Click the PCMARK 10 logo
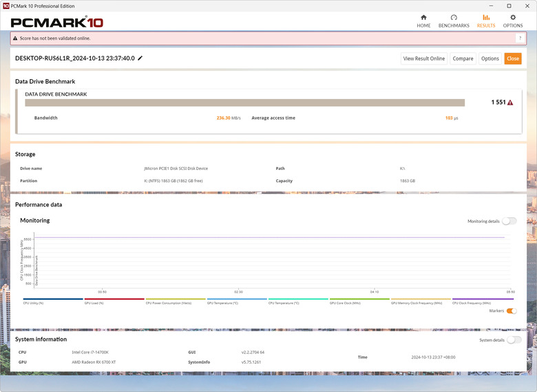The image size is (537, 392). click(57, 23)
